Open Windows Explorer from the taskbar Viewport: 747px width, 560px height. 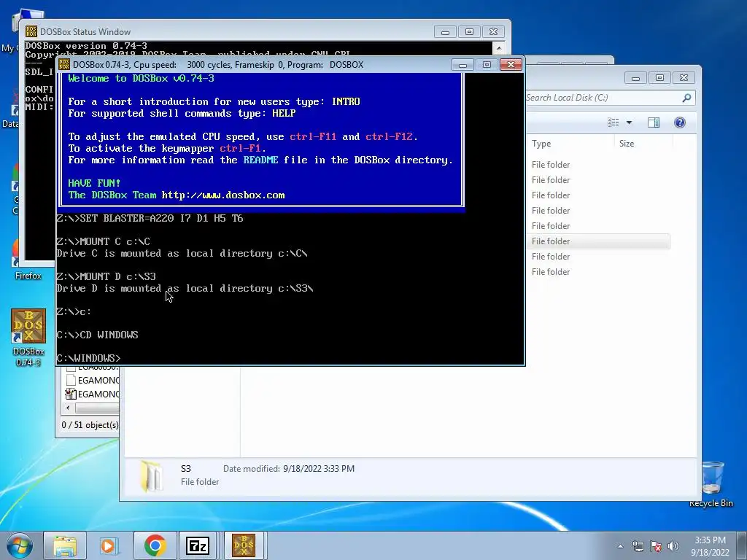tap(65, 545)
